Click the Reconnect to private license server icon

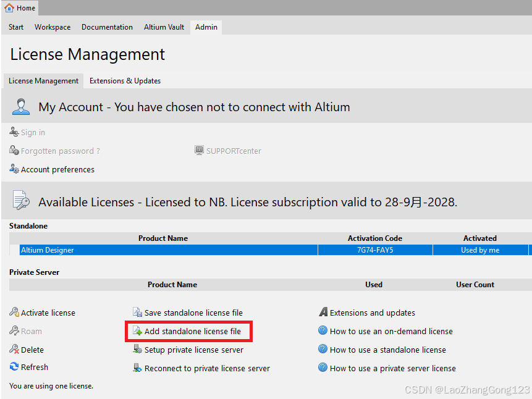tap(137, 367)
